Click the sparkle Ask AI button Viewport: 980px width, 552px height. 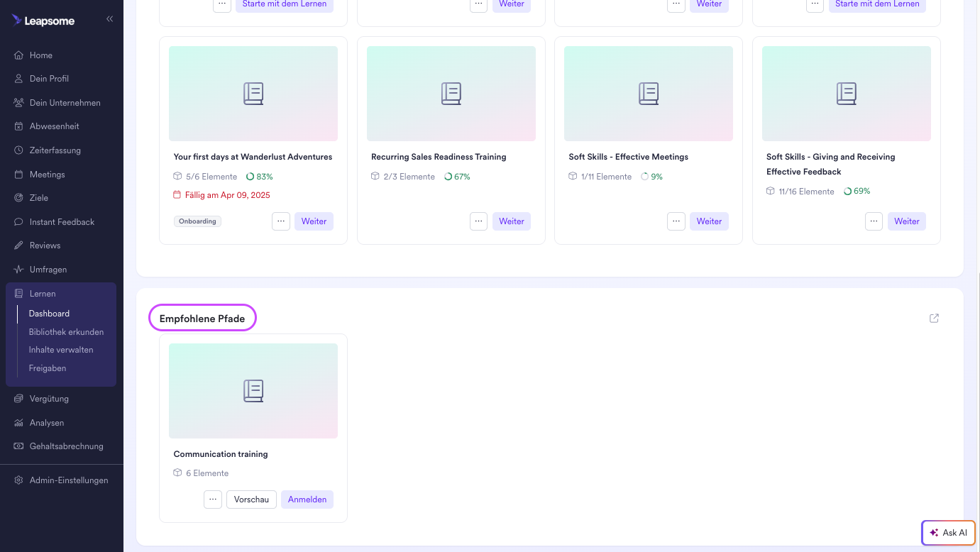coord(948,533)
